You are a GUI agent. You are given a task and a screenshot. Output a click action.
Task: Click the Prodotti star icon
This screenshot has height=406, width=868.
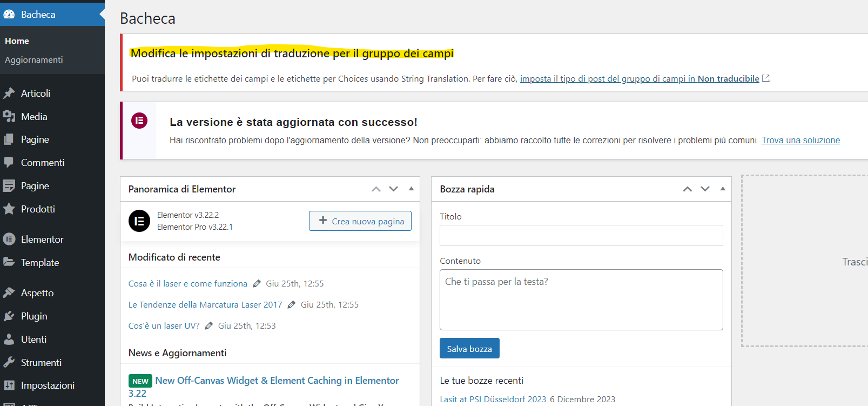9,209
